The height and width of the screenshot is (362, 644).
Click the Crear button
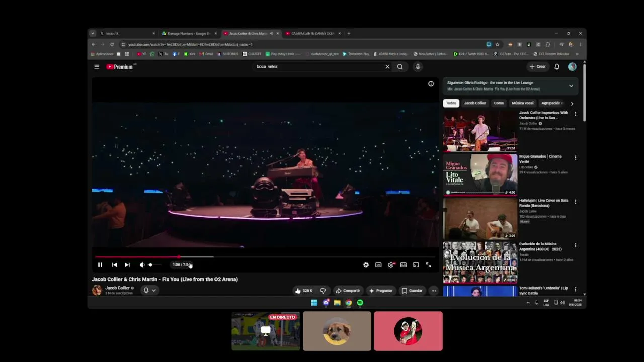(x=537, y=66)
